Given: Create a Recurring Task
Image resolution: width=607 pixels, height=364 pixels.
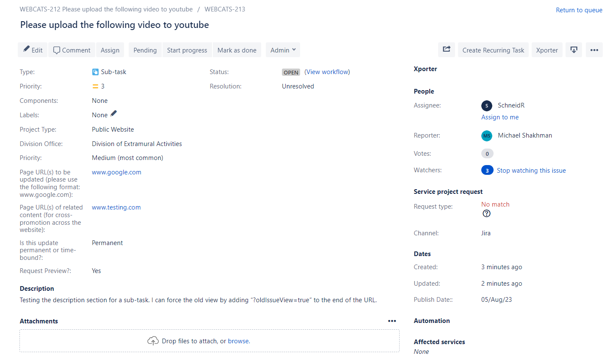Looking at the screenshot, I should (493, 50).
